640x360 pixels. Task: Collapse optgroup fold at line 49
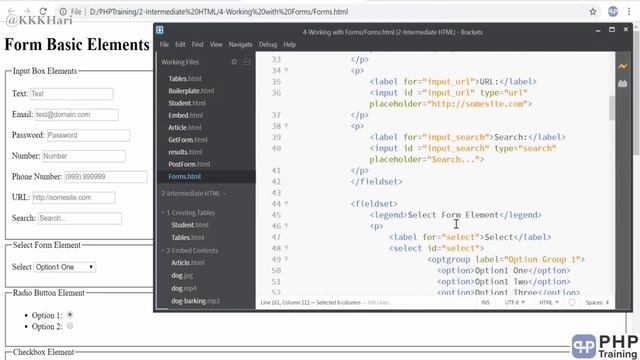click(x=286, y=259)
